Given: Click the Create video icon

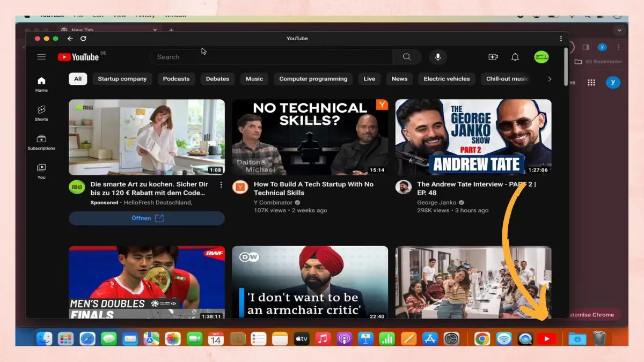Looking at the screenshot, I should [493, 57].
